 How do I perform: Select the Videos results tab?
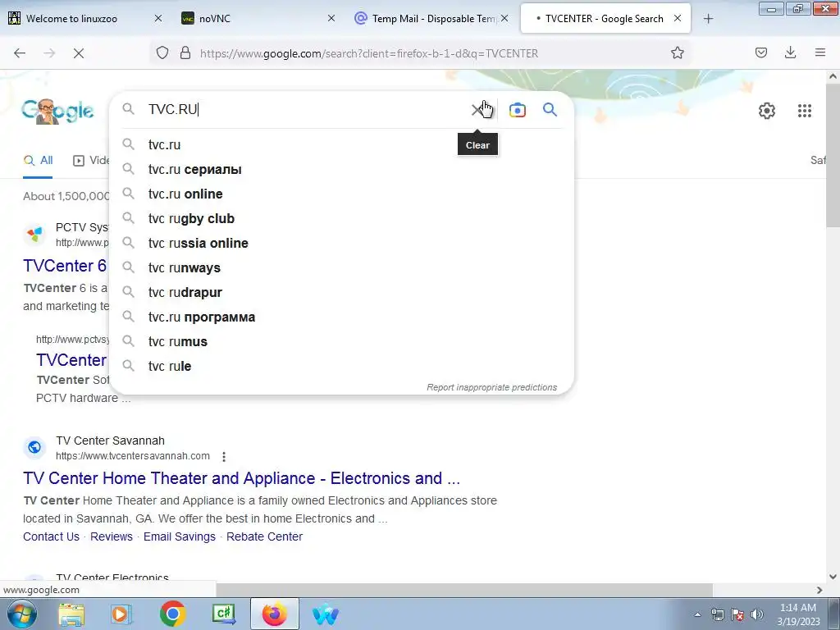coord(91,160)
